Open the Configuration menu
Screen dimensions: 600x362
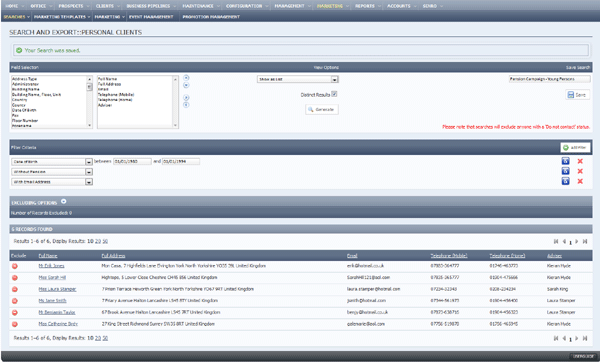click(x=246, y=6)
